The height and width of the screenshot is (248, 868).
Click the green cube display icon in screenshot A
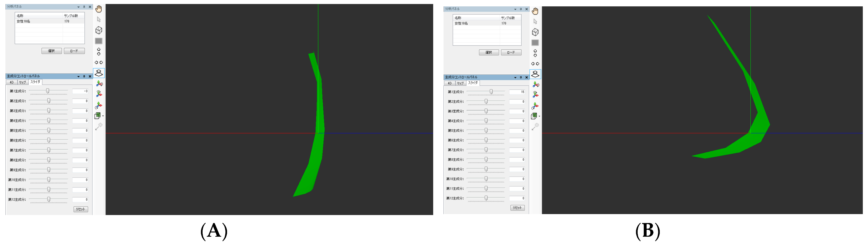[97, 116]
